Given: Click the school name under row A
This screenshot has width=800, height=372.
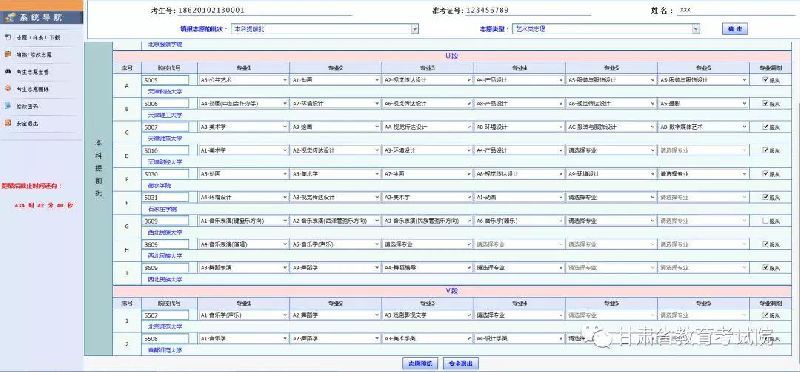Looking at the screenshot, I should 165,91.
